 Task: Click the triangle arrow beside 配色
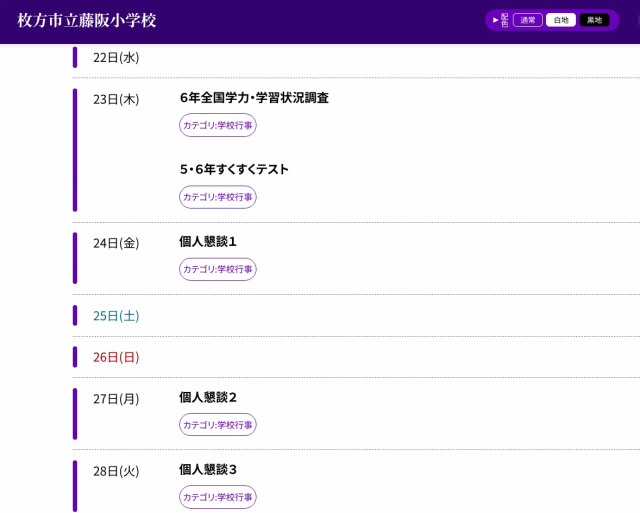pos(495,20)
